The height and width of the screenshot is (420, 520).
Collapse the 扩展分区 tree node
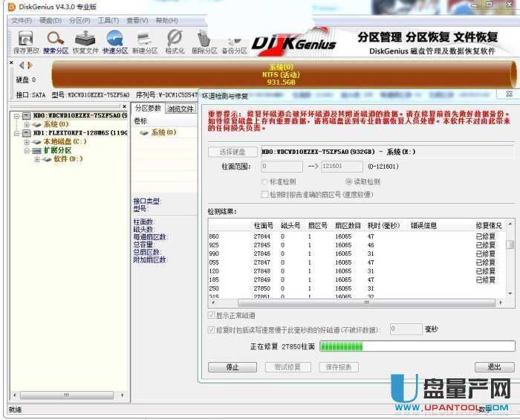click(27, 150)
